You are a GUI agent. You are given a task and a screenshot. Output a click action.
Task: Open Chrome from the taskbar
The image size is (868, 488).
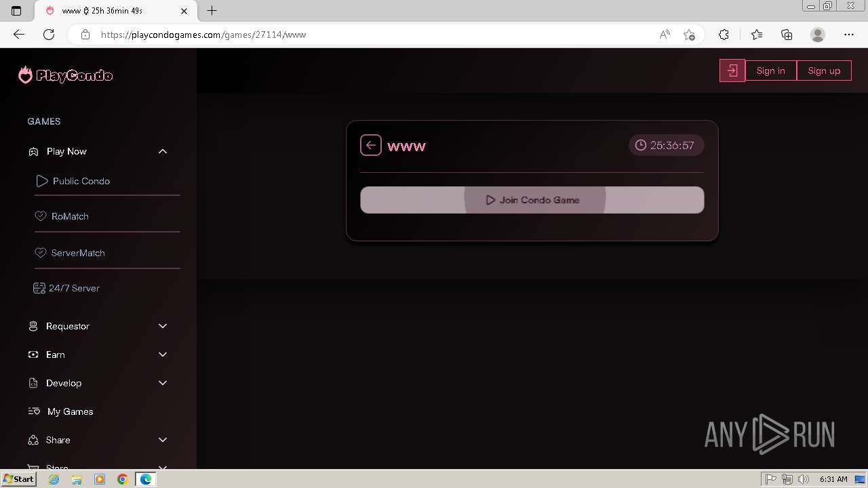pos(123,479)
